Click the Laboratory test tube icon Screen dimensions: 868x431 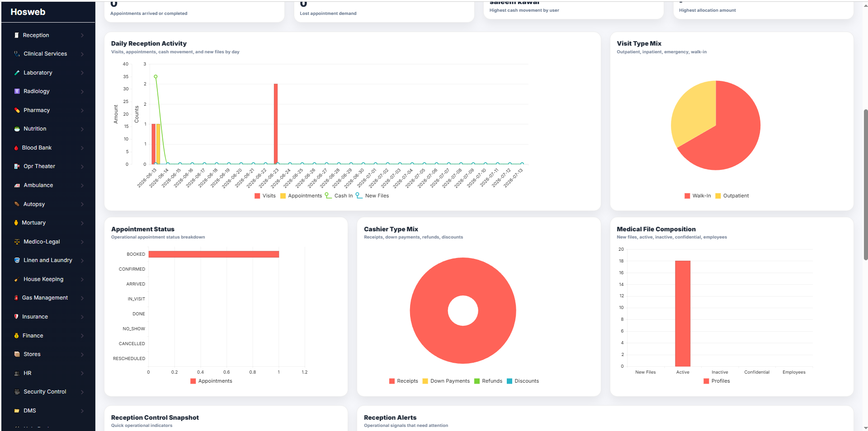(x=17, y=73)
